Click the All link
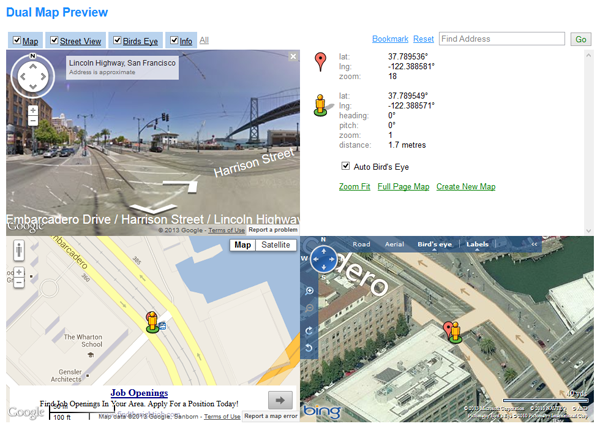This screenshot has width=600, height=429. (204, 40)
